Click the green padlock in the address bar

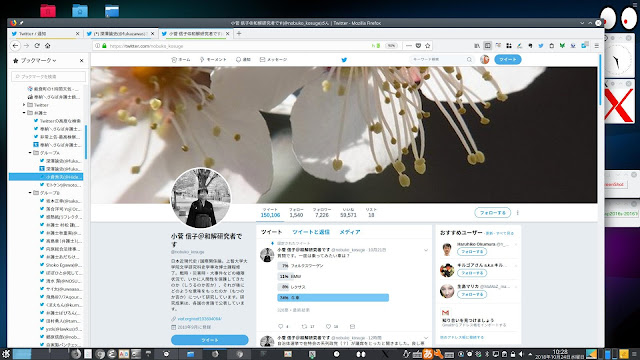pyautogui.click(x=104, y=46)
